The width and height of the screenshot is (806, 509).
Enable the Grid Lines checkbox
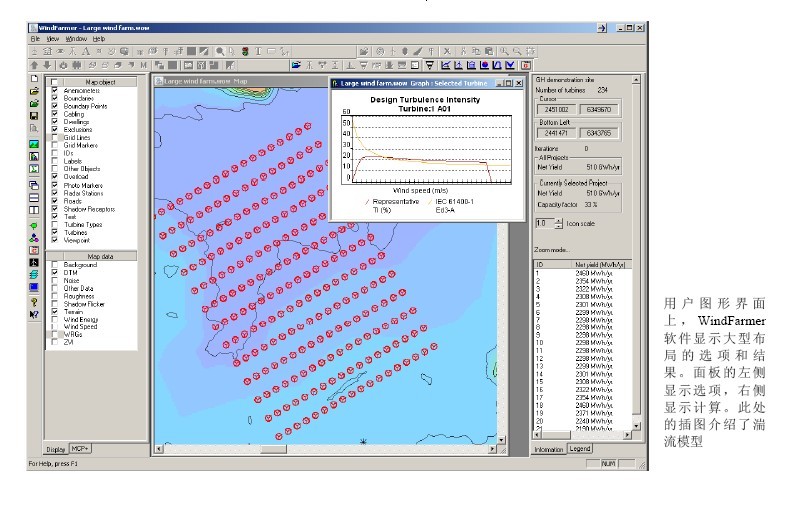click(55, 137)
